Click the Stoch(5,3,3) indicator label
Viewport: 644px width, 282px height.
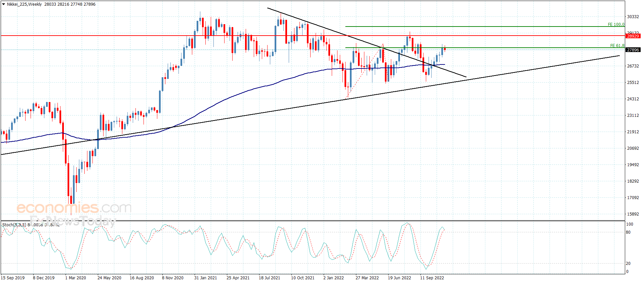pyautogui.click(x=14, y=225)
